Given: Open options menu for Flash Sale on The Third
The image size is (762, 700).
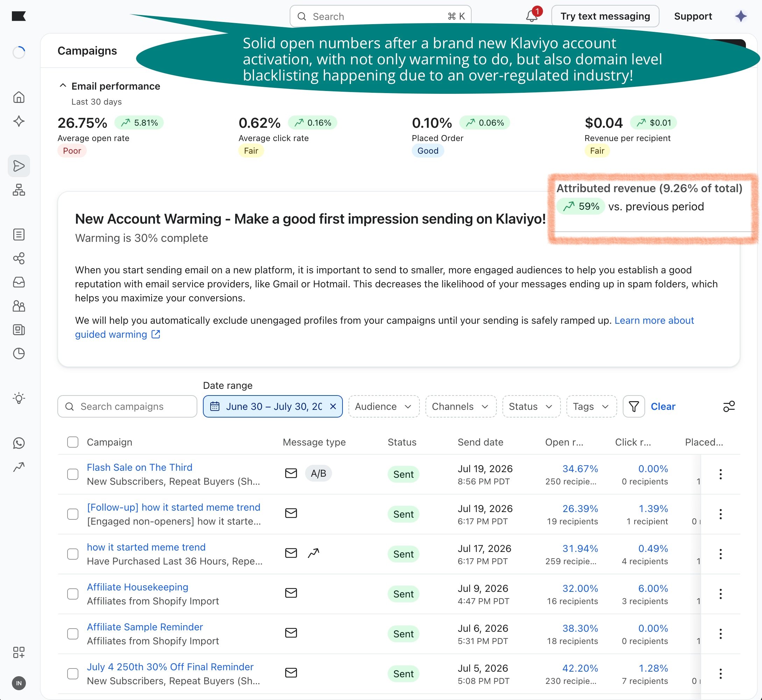Looking at the screenshot, I should (720, 474).
